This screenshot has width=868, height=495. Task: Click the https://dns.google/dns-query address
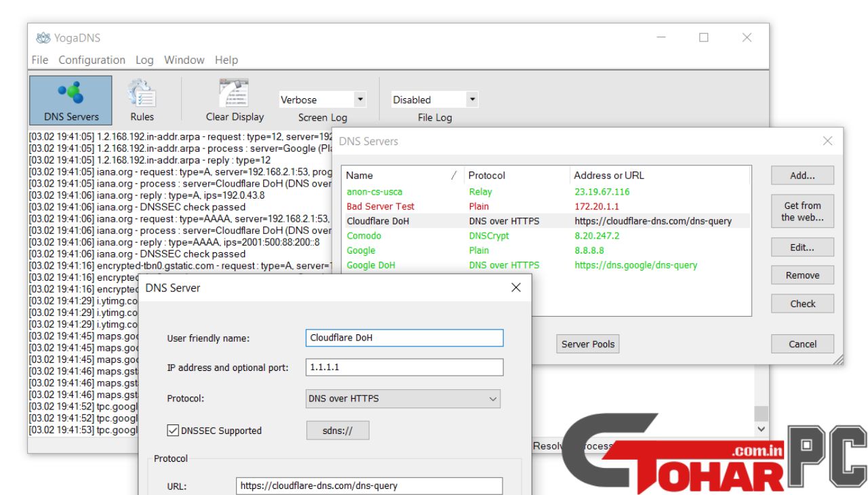tap(636, 265)
